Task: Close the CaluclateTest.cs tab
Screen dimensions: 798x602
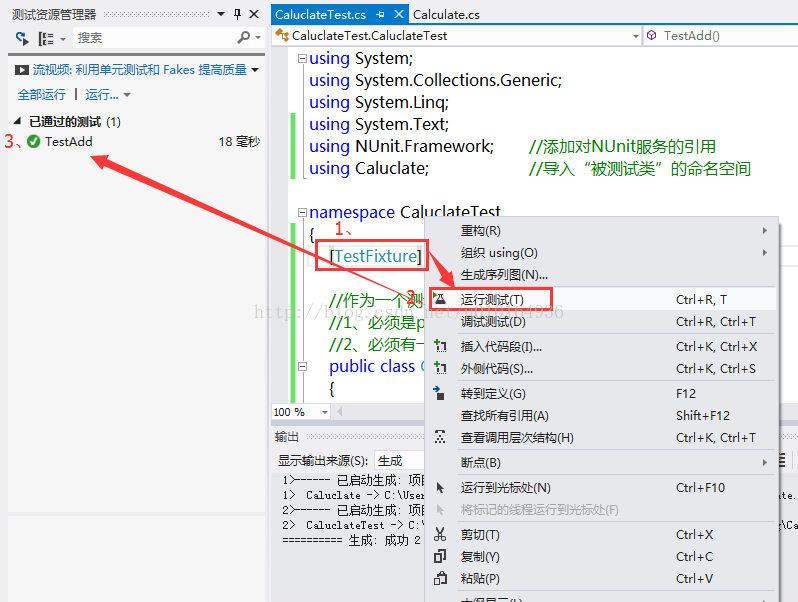Action: (x=399, y=14)
